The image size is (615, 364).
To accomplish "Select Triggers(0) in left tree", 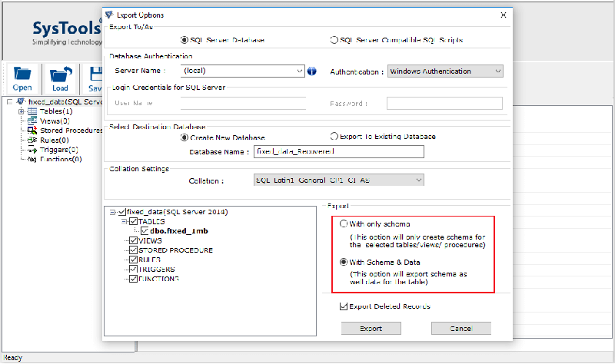I will tap(59, 150).
